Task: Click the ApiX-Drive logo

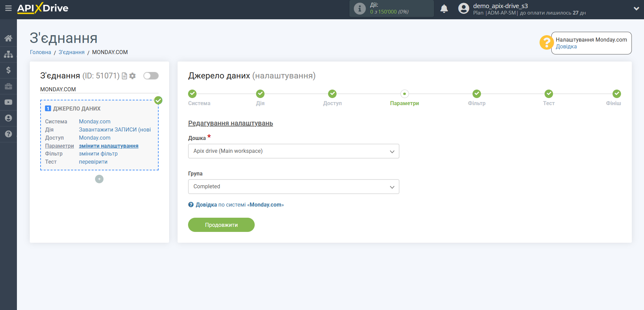Action: 43,8
